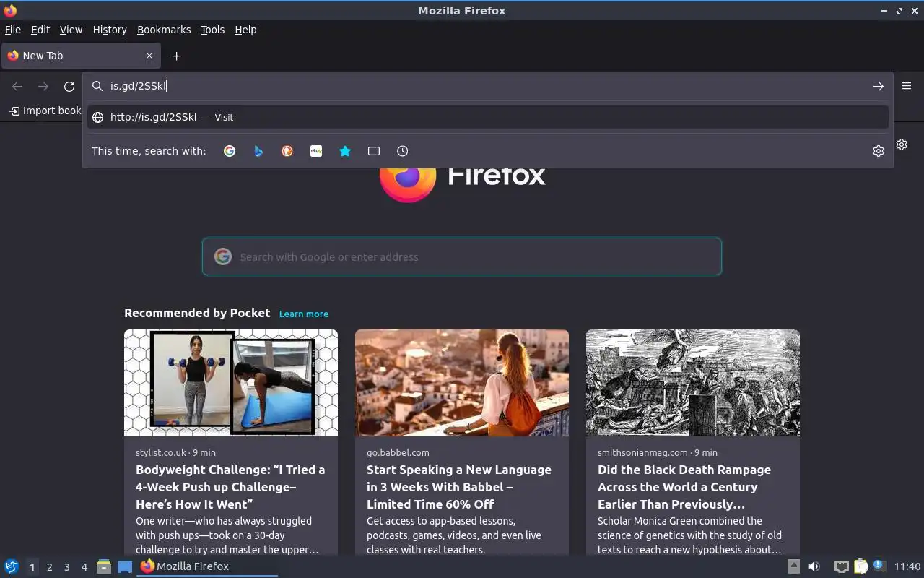Search this time with DuckDuckGo
The width and height of the screenshot is (924, 578).
coord(287,151)
